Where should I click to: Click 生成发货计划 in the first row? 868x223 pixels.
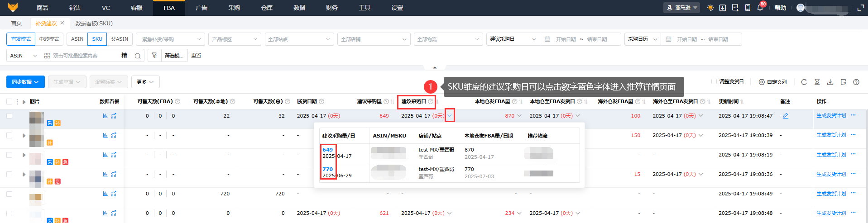click(831, 115)
